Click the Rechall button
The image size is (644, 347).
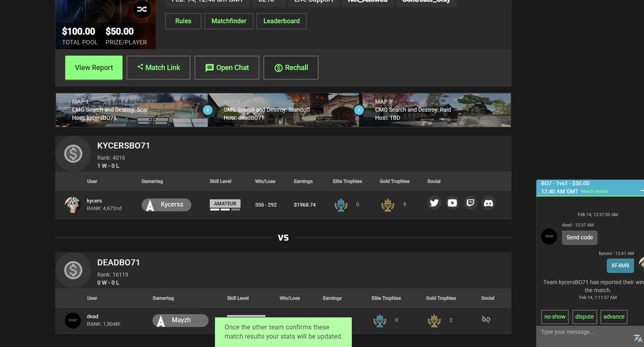291,68
